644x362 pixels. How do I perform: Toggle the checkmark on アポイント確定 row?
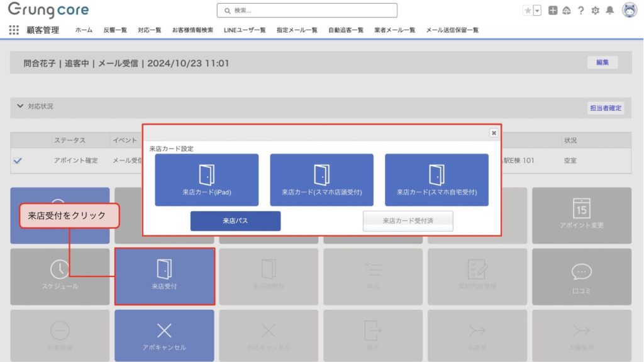18,161
